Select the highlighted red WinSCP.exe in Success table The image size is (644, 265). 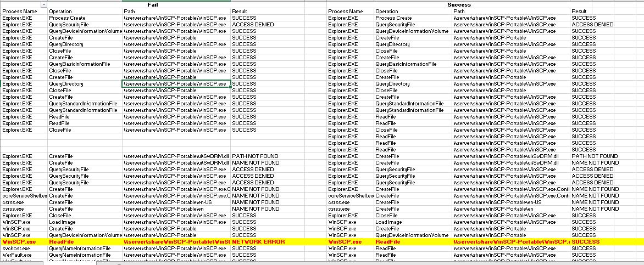click(x=345, y=241)
